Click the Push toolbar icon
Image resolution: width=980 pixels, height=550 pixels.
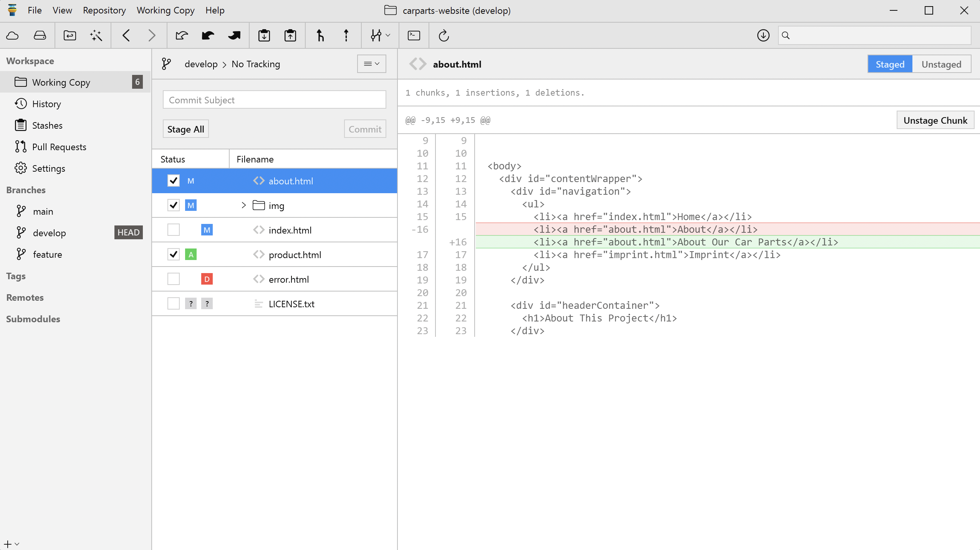(234, 36)
